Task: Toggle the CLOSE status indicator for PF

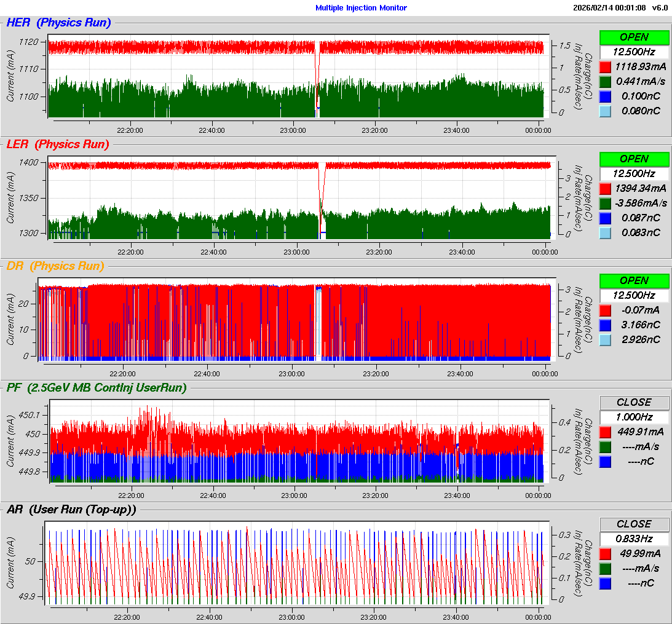Action: 634,402
